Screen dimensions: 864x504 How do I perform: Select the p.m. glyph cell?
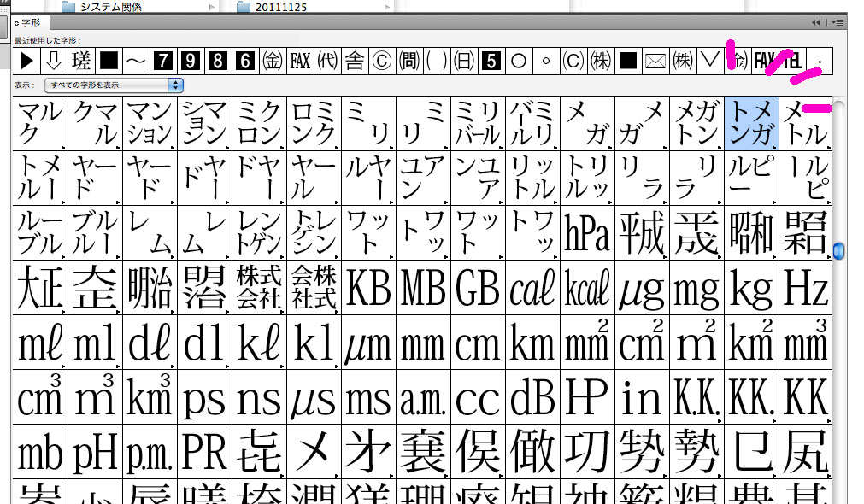(150, 452)
